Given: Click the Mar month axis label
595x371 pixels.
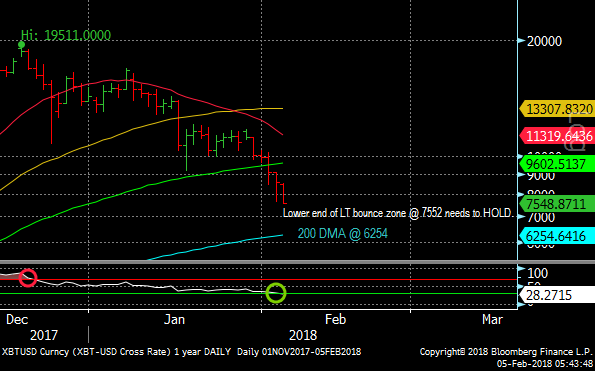Looking at the screenshot, I should pos(492,319).
